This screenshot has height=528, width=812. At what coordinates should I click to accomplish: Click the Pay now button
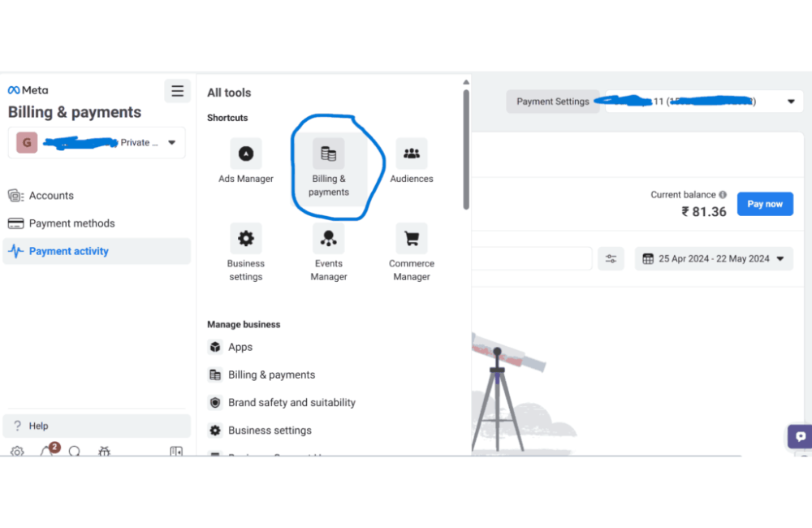(x=765, y=204)
